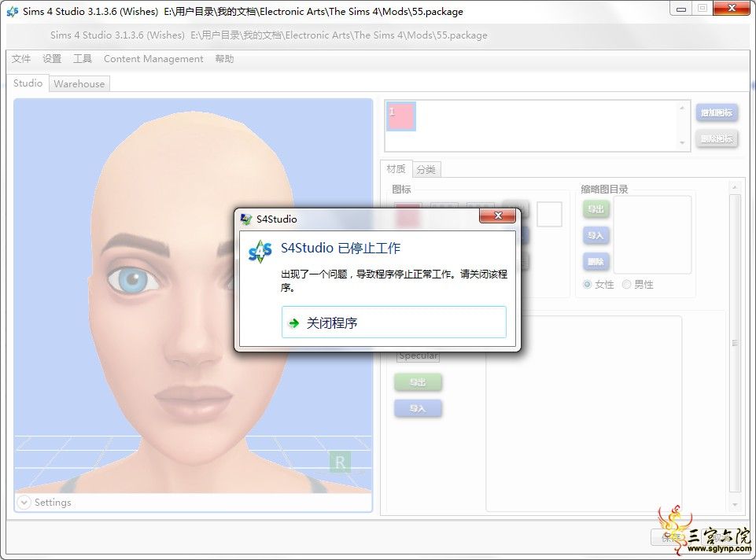The width and height of the screenshot is (756, 560).
Task: Click the swatch list scroll-down arrow
Action: pyautogui.click(x=682, y=142)
